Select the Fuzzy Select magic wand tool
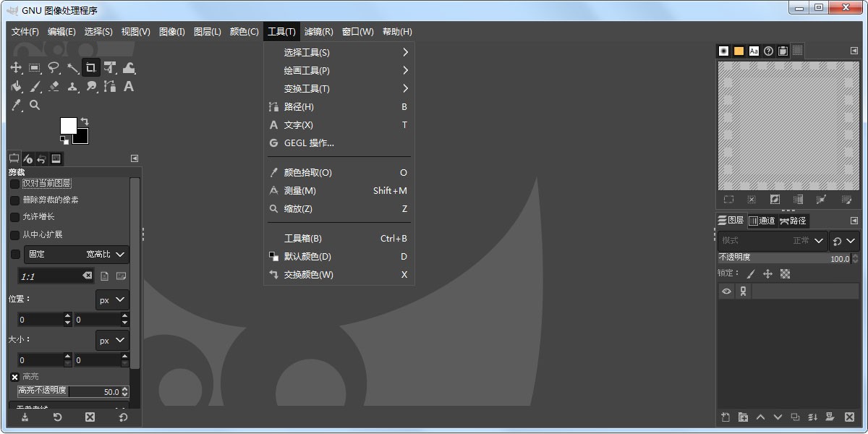The image size is (868, 434). click(x=72, y=67)
